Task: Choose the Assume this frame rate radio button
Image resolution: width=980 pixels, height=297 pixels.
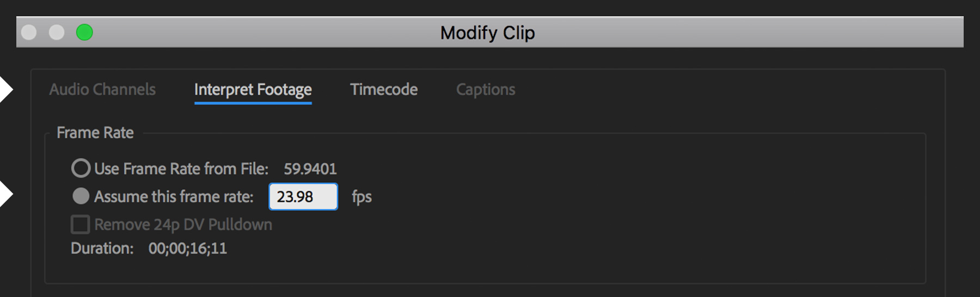Action: coord(81,196)
